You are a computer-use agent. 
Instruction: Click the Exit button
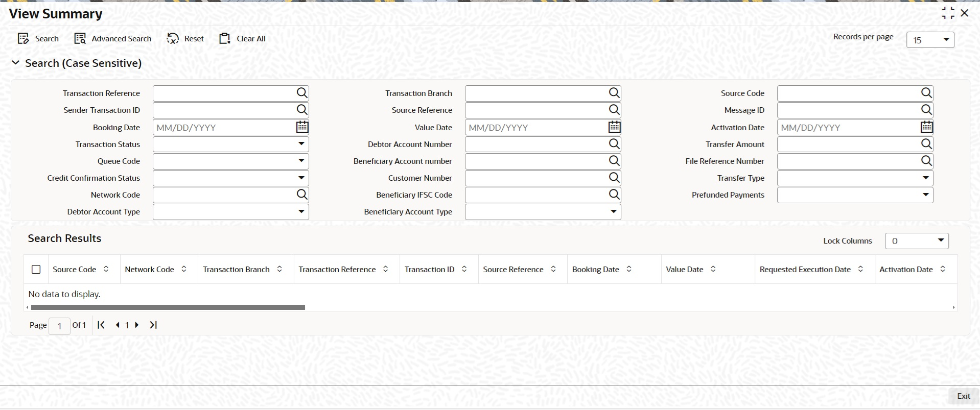pyautogui.click(x=963, y=396)
